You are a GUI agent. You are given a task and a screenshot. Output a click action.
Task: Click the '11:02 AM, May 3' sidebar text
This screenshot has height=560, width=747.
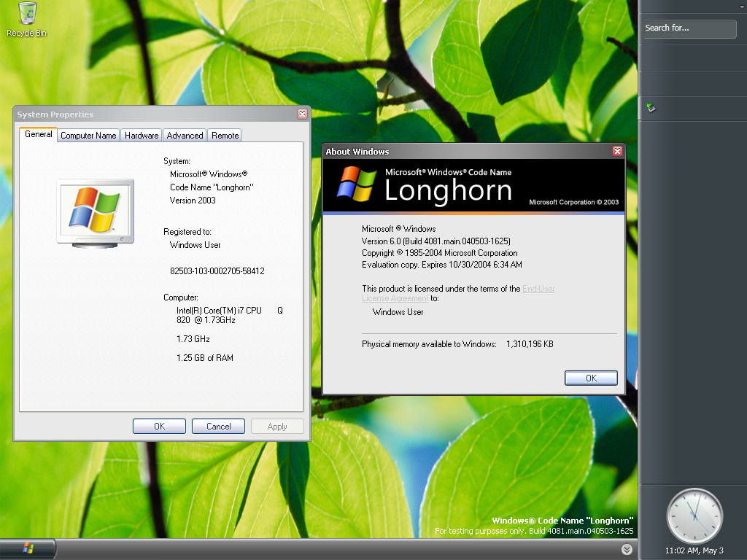694,551
